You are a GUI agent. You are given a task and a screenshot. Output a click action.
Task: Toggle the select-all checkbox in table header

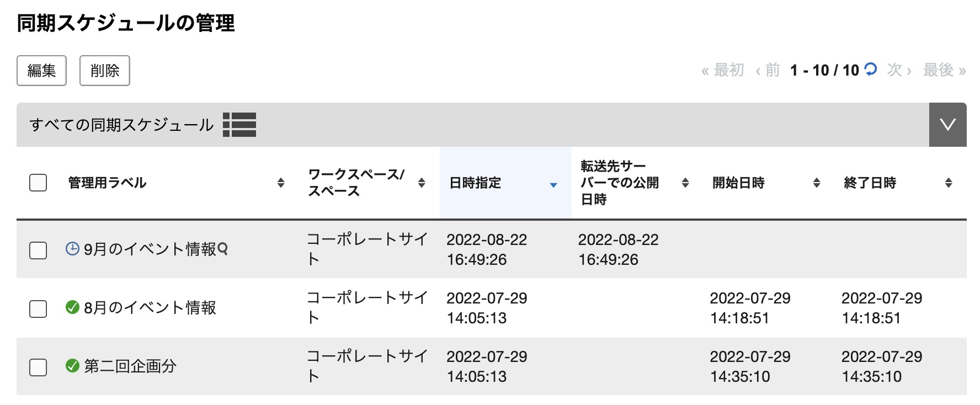pos(38,183)
